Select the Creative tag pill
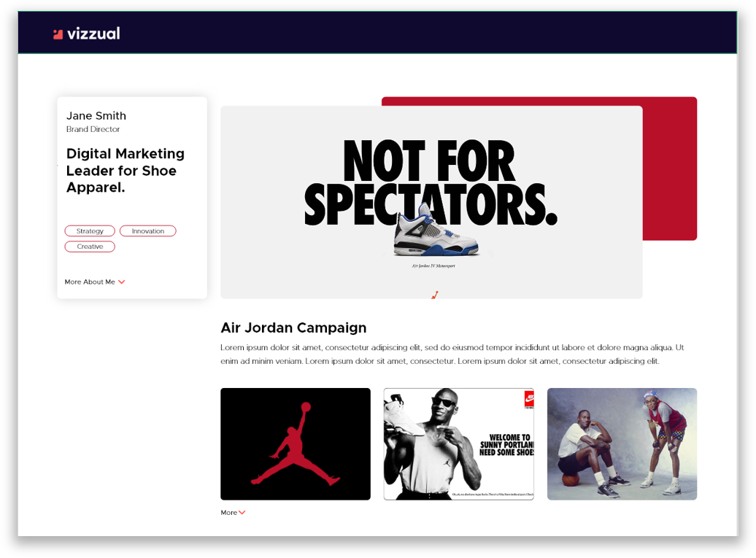Image resolution: width=756 pixels, height=558 pixels. 90,246
